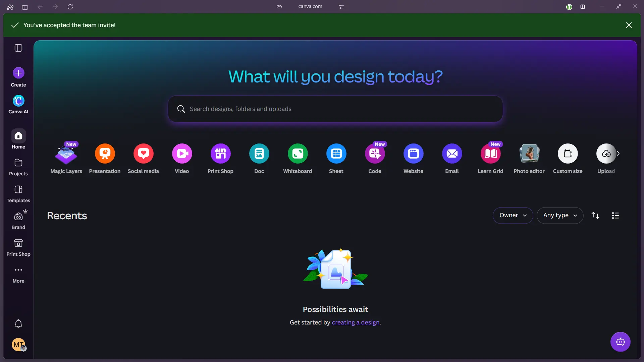This screenshot has width=644, height=362.
Task: Click the Possibilities await illustration
Action: 335,269
